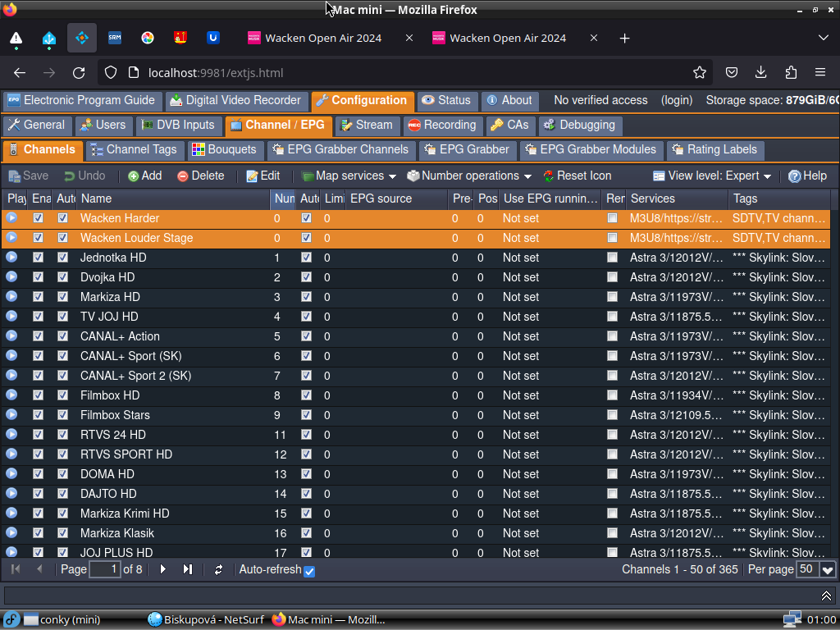Open Firefox hamburger application menu
This screenshot has height=630, width=840.
tap(820, 73)
